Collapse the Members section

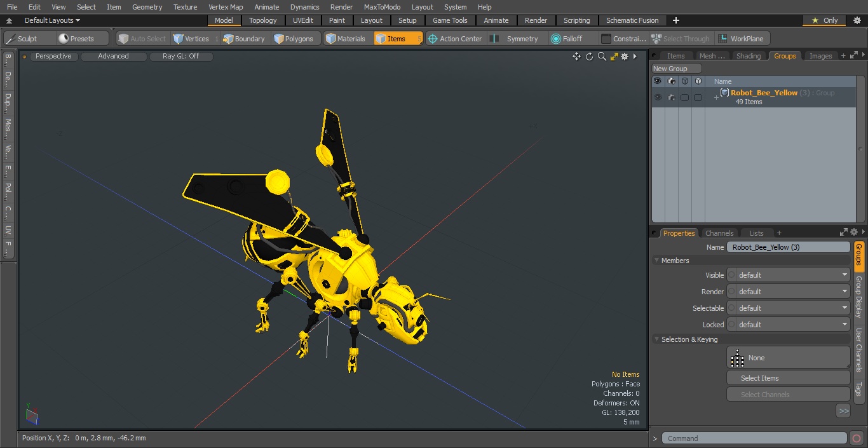point(656,261)
